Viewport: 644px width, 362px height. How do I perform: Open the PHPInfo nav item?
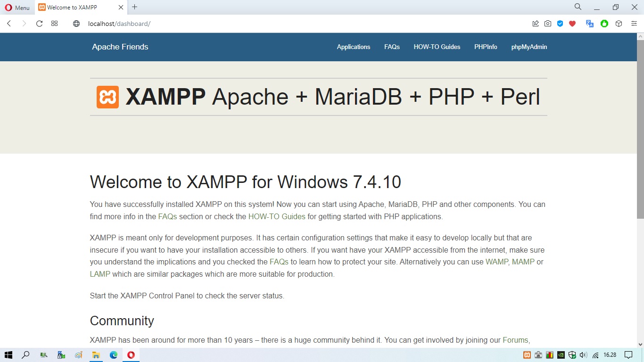point(486,47)
